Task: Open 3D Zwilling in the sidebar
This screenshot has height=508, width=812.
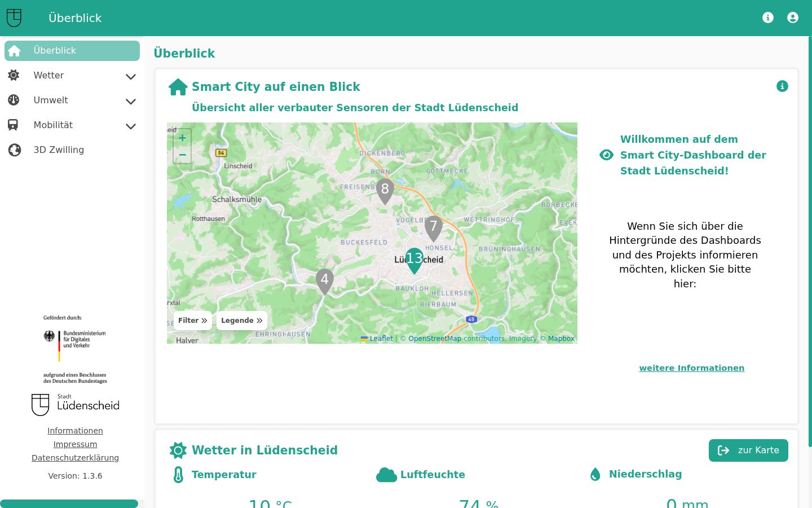Action: click(72, 150)
